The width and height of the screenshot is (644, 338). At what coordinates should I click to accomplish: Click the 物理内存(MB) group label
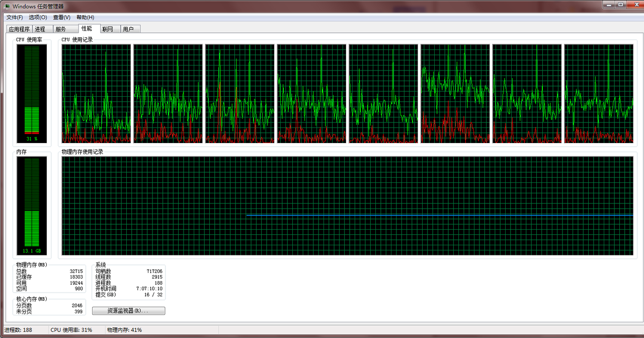(x=32, y=264)
